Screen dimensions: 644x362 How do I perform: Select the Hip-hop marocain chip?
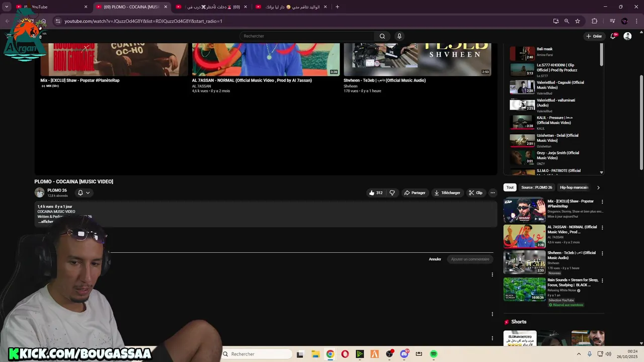[x=574, y=188]
